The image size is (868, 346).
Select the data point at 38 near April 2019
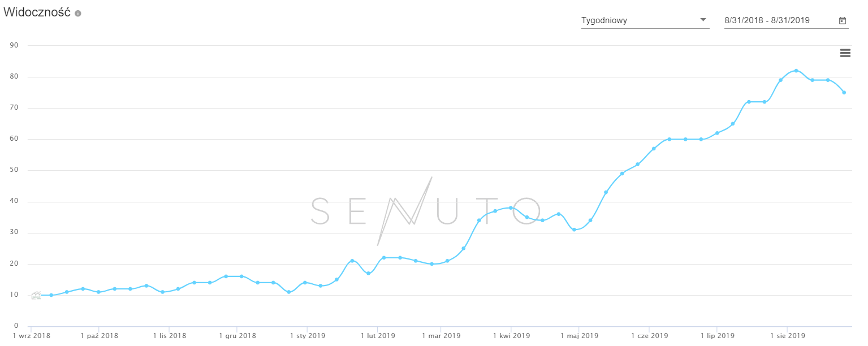pos(511,208)
